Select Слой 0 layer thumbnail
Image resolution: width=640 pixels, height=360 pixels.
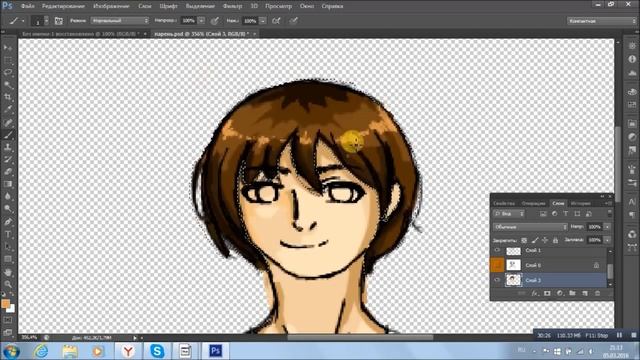[x=513, y=265]
